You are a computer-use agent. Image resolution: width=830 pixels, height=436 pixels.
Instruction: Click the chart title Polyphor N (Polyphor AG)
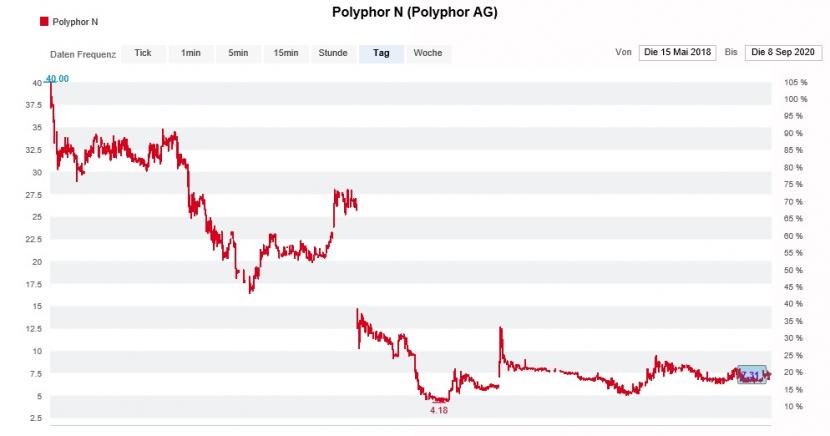414,12
